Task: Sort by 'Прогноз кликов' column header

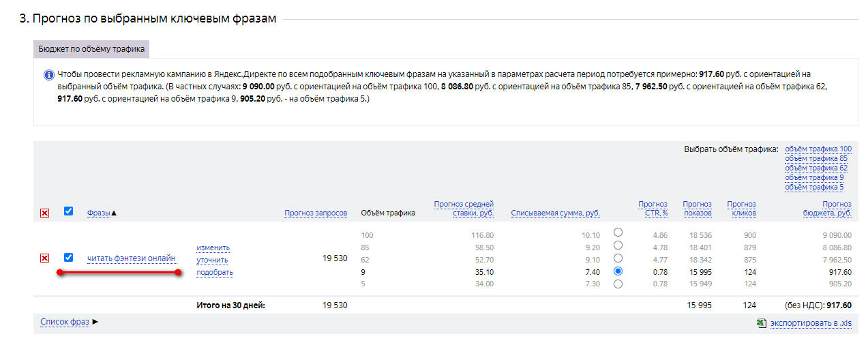Action: [x=741, y=209]
